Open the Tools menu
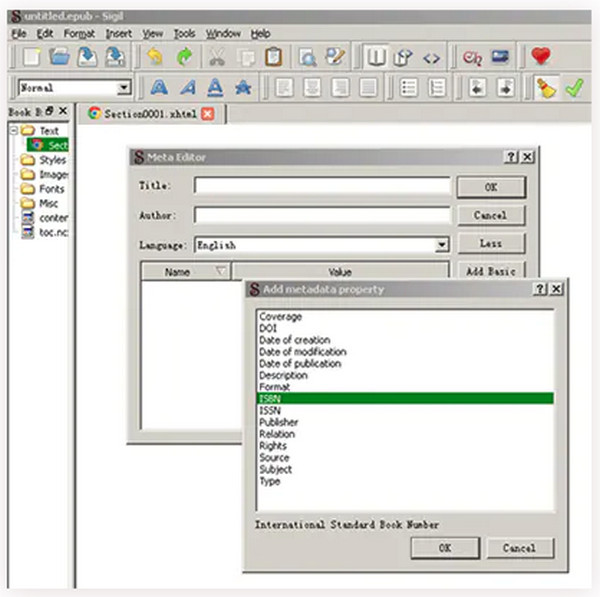Image resolution: width=600 pixels, height=597 pixels. 184,34
